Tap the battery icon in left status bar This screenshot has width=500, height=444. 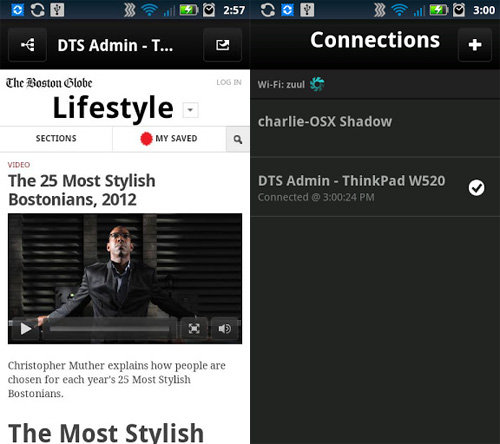189,10
